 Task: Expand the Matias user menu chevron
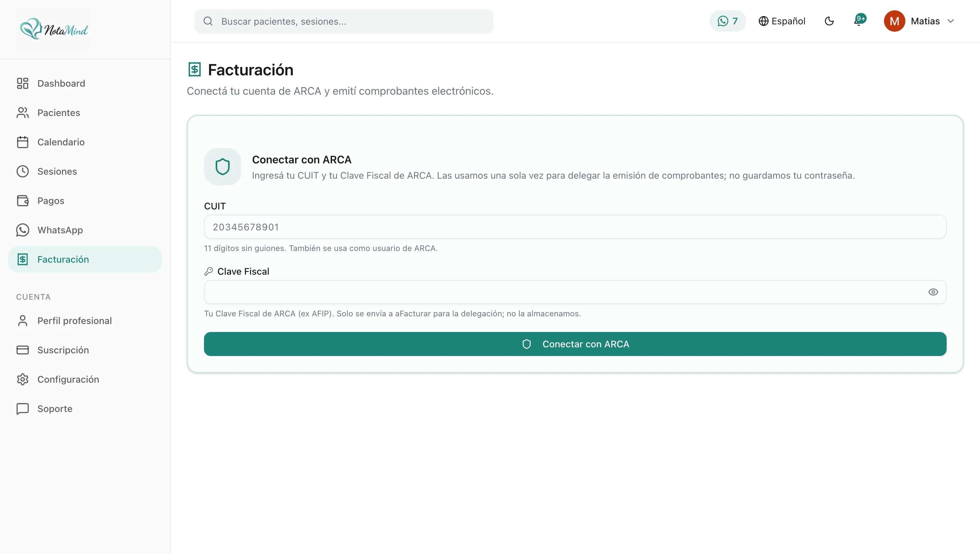pyautogui.click(x=951, y=21)
